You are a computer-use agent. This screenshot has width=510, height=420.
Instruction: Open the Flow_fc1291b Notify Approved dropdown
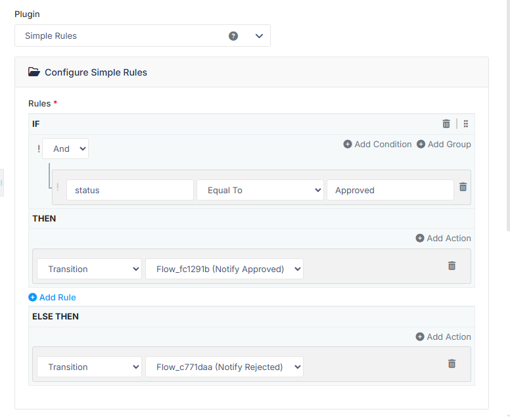pyautogui.click(x=224, y=269)
